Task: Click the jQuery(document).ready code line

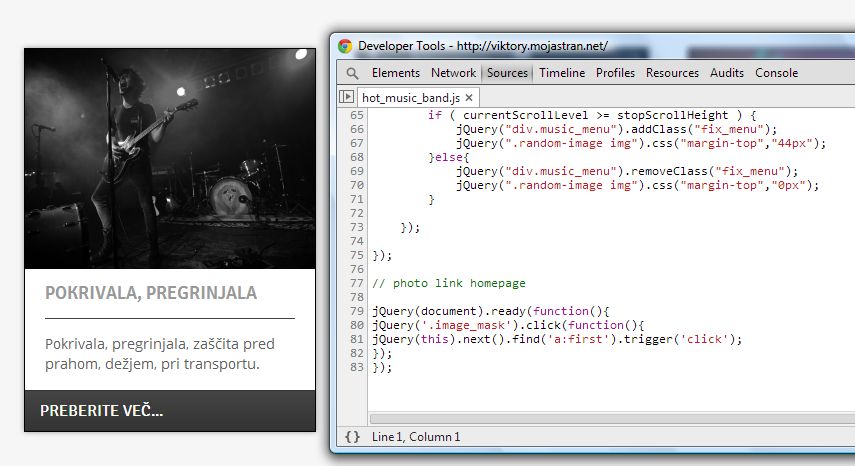Action: (491, 311)
